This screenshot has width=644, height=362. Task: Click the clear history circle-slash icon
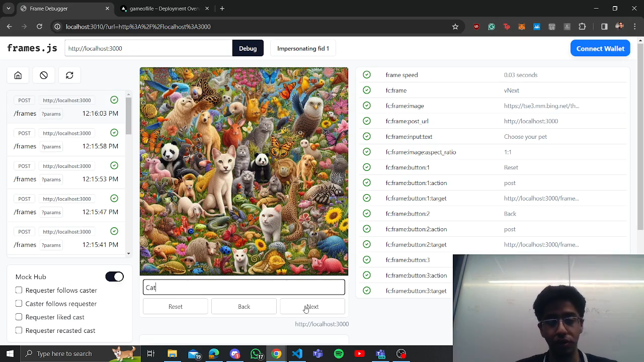(x=44, y=75)
